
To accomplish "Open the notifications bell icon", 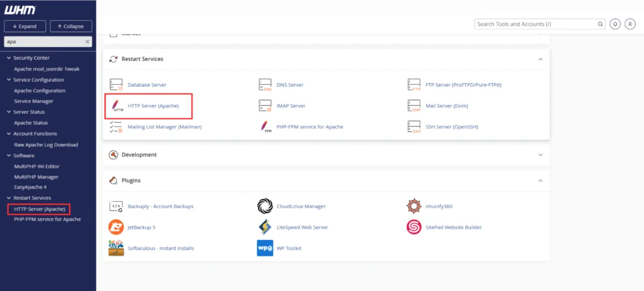I will click(x=615, y=25).
